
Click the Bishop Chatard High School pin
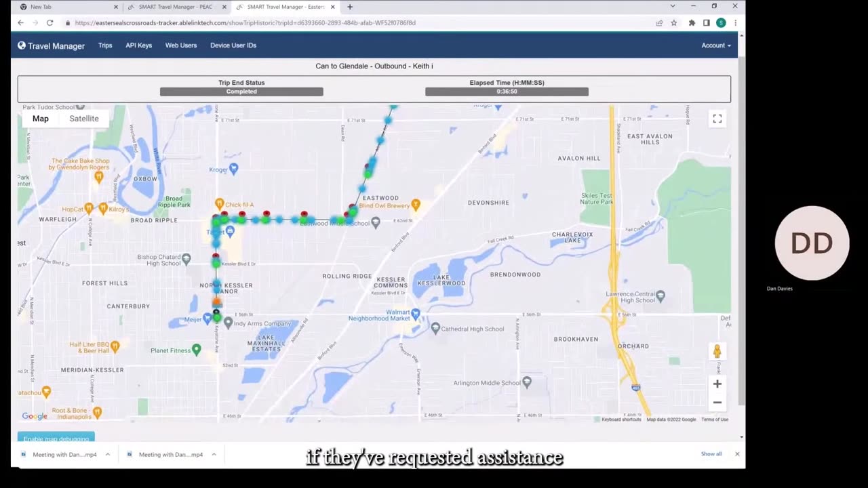pos(186,258)
